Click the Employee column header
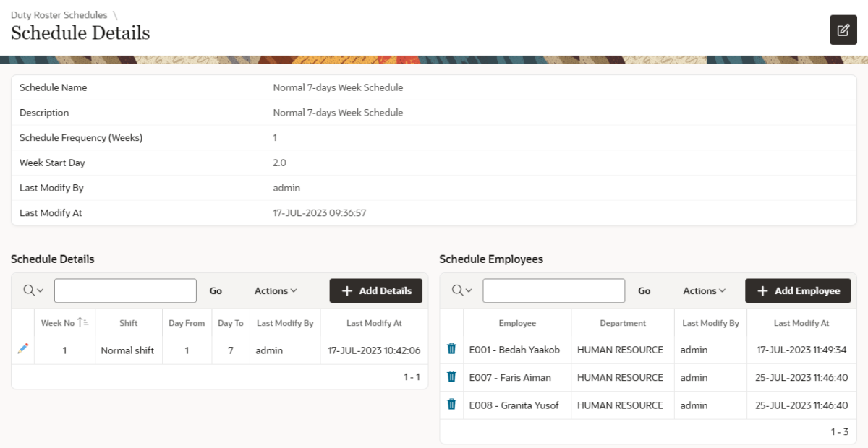Viewport: 868px width, 448px height. 516,323
